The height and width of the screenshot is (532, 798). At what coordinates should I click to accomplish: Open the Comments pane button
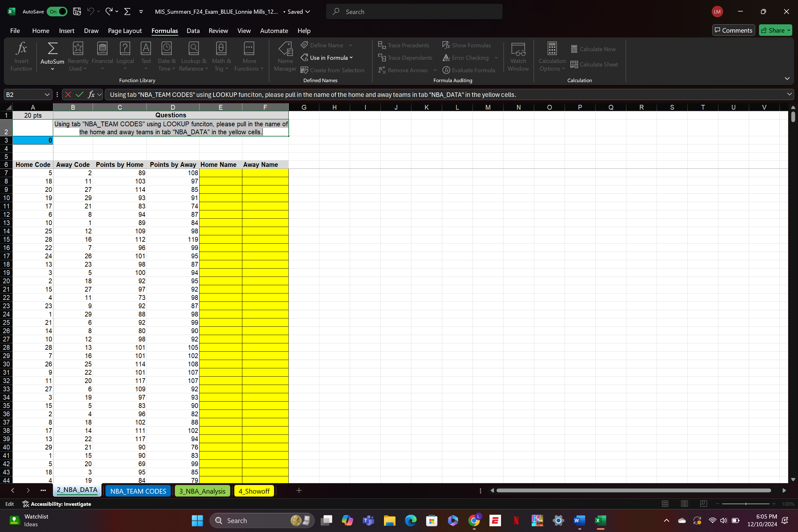pyautogui.click(x=733, y=30)
